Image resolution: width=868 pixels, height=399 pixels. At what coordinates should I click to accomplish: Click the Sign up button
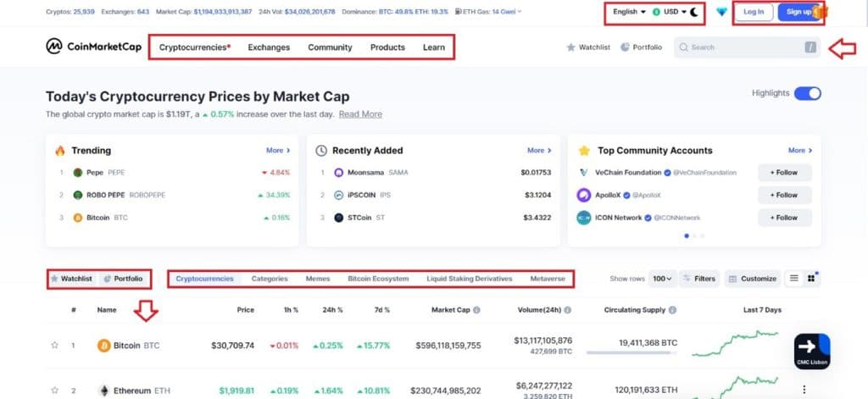[798, 12]
